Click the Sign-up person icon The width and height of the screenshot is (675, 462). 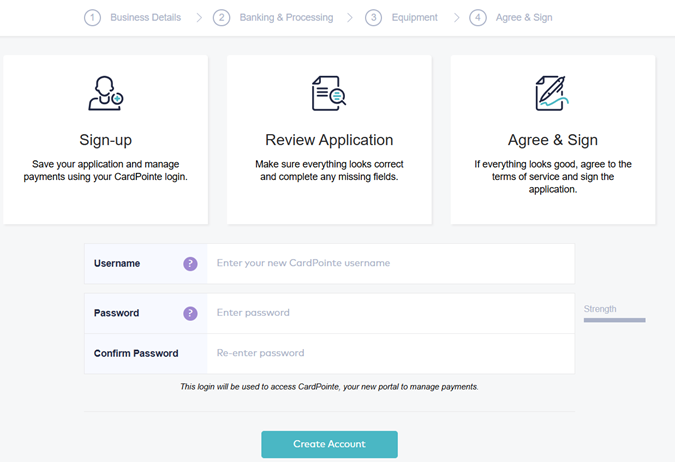[x=105, y=93]
